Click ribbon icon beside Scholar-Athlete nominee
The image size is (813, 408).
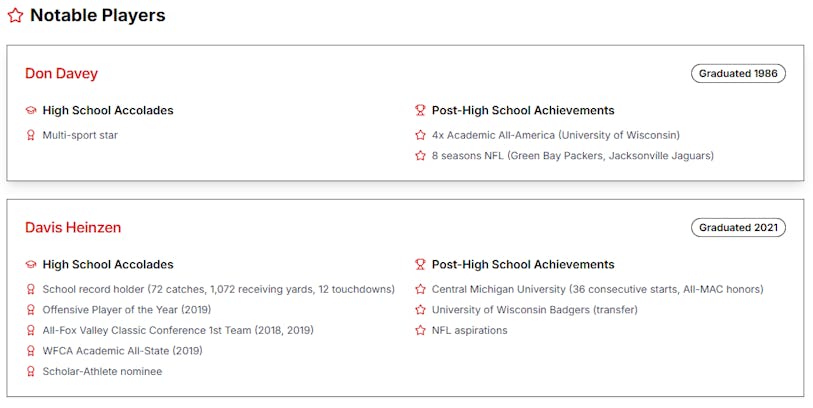click(x=31, y=372)
